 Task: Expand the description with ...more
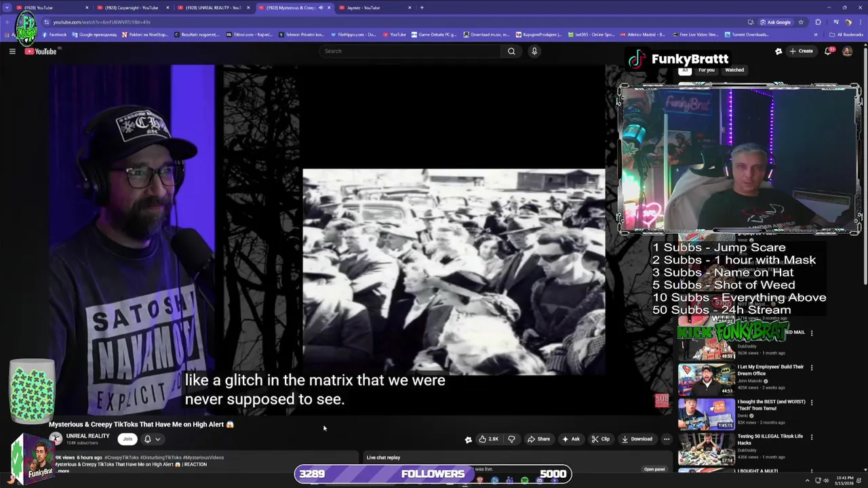pos(62,470)
